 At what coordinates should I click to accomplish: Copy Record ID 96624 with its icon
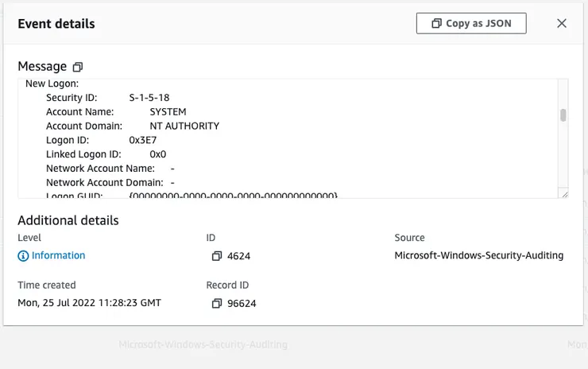point(216,303)
